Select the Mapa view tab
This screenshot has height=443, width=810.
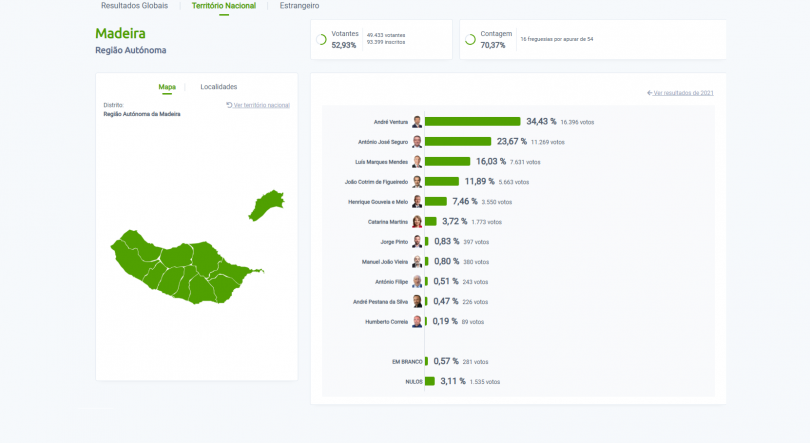[167, 87]
